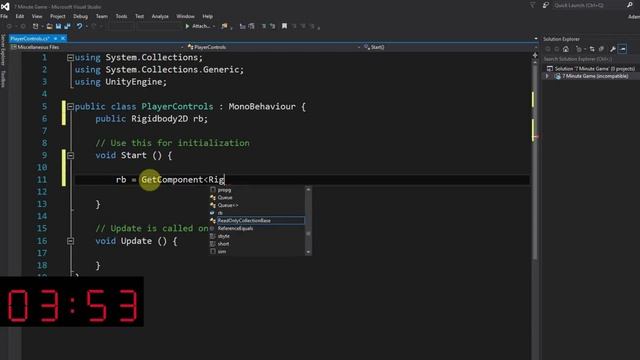Click the toolbar icon right of Find in Files

pos(242,26)
